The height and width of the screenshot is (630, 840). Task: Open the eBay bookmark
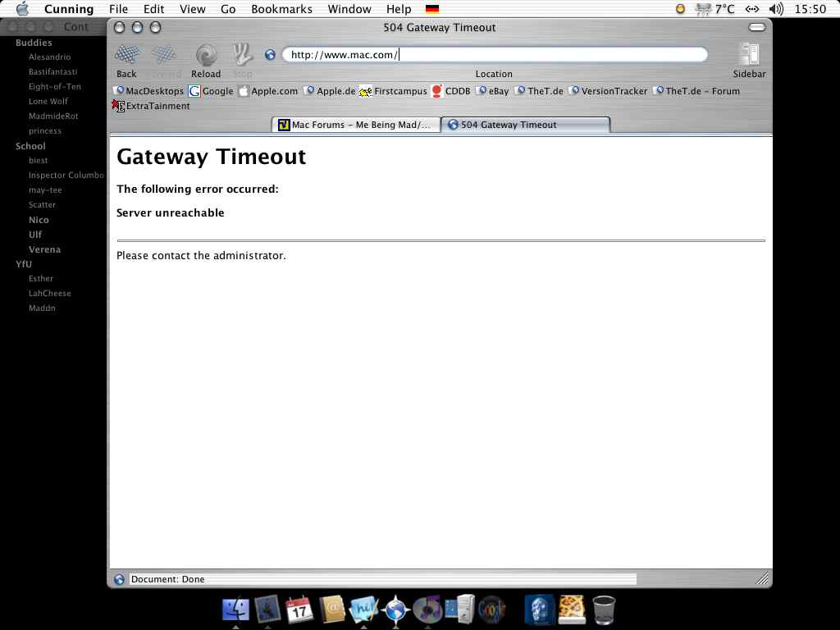point(493,91)
